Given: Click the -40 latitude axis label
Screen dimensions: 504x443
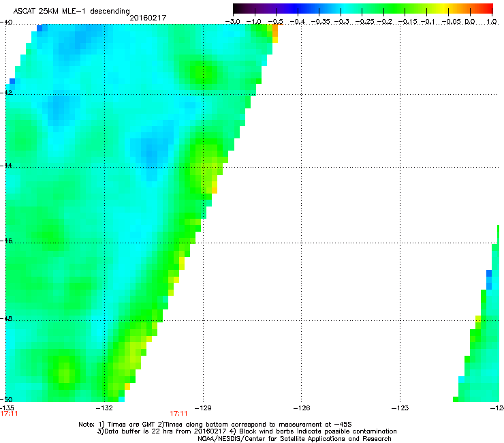Looking at the screenshot, I should (6, 22).
